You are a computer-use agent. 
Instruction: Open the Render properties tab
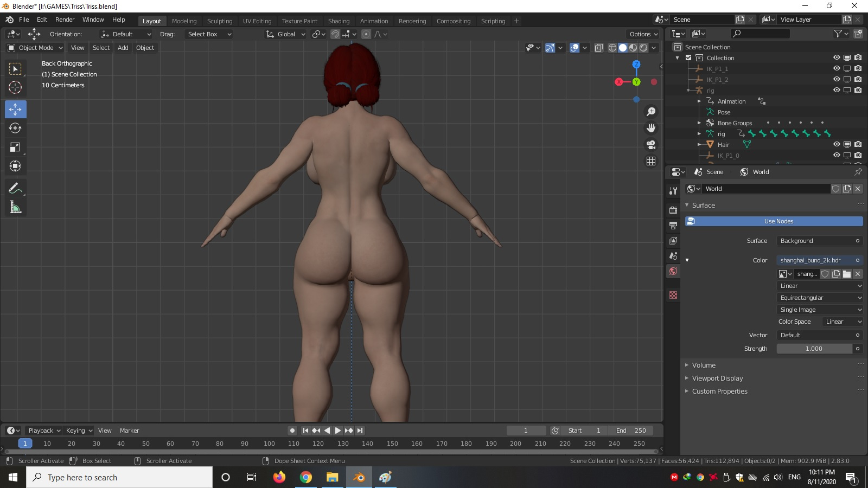tap(673, 210)
